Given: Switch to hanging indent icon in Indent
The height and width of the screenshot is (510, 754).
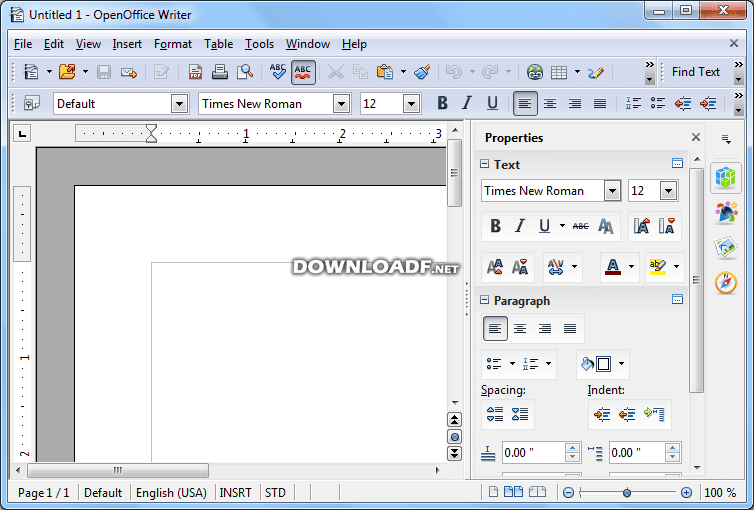Looking at the screenshot, I should pyautogui.click(x=654, y=413).
